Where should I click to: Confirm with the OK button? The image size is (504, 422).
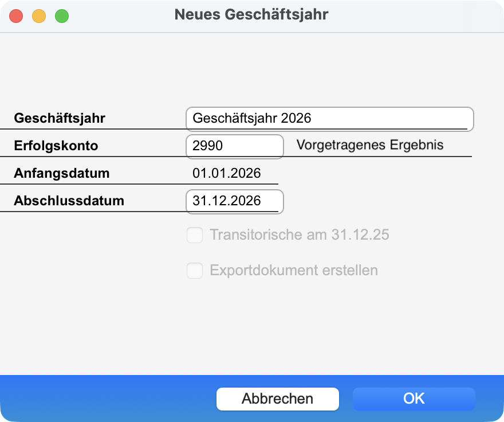[414, 398]
